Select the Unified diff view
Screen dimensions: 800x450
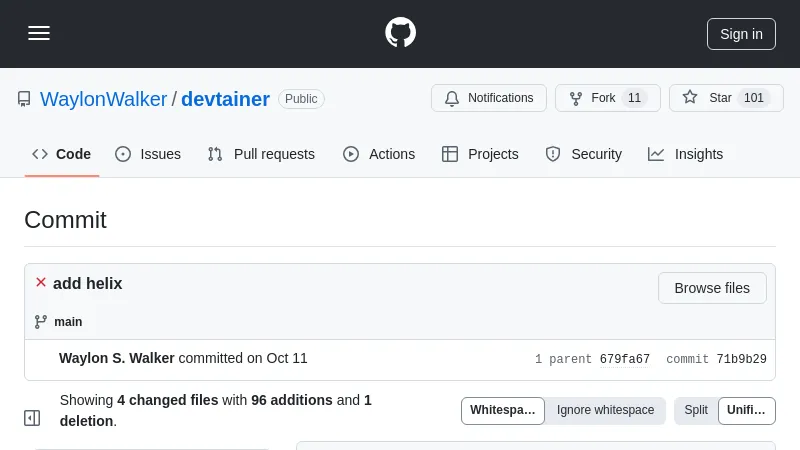click(746, 410)
